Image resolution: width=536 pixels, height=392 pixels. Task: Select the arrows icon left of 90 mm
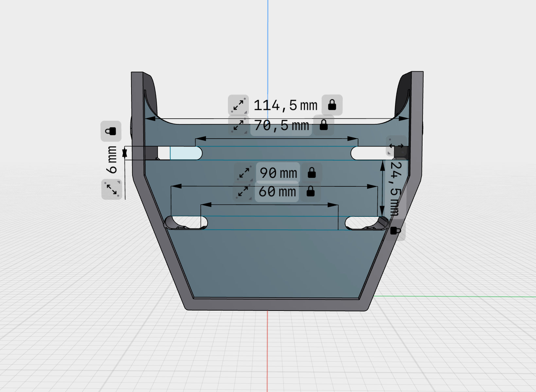[x=244, y=173]
